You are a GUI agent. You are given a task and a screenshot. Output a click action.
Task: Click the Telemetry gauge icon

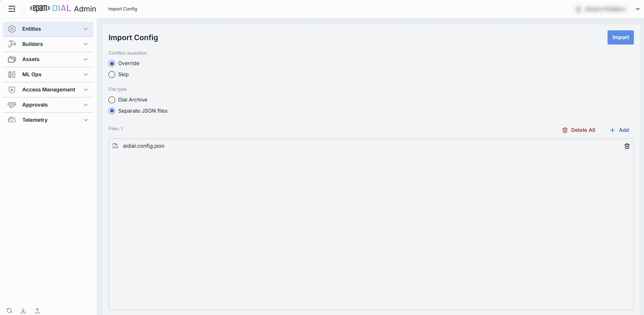pos(12,120)
